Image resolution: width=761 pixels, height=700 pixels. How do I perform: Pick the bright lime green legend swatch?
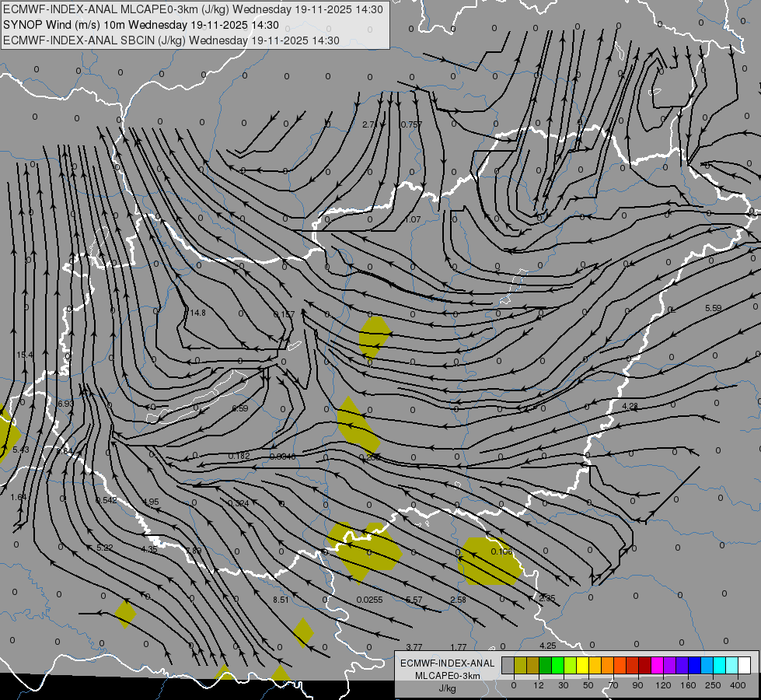557,665
